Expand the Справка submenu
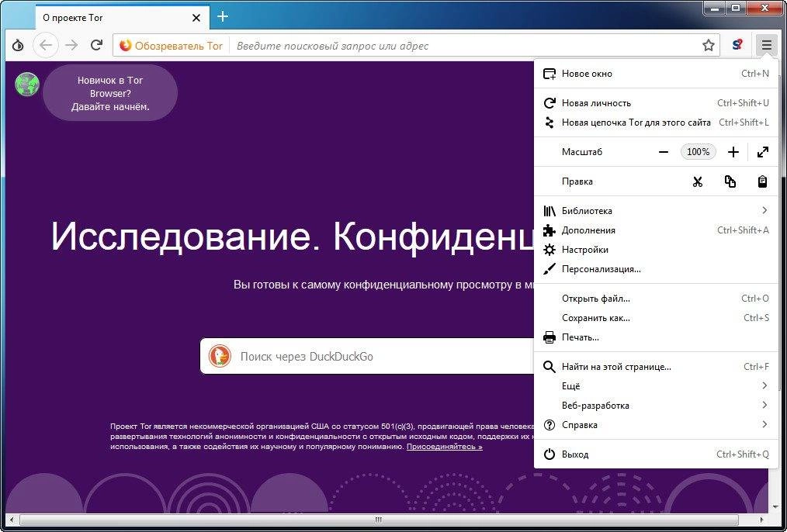 tap(656, 425)
